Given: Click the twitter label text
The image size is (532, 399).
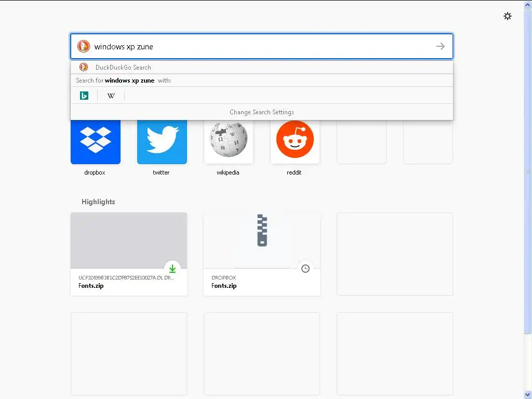Looking at the screenshot, I should 161,172.
